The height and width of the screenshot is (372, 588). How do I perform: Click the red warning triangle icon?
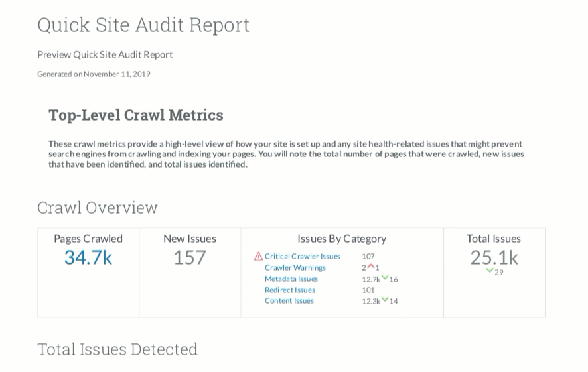click(x=258, y=257)
